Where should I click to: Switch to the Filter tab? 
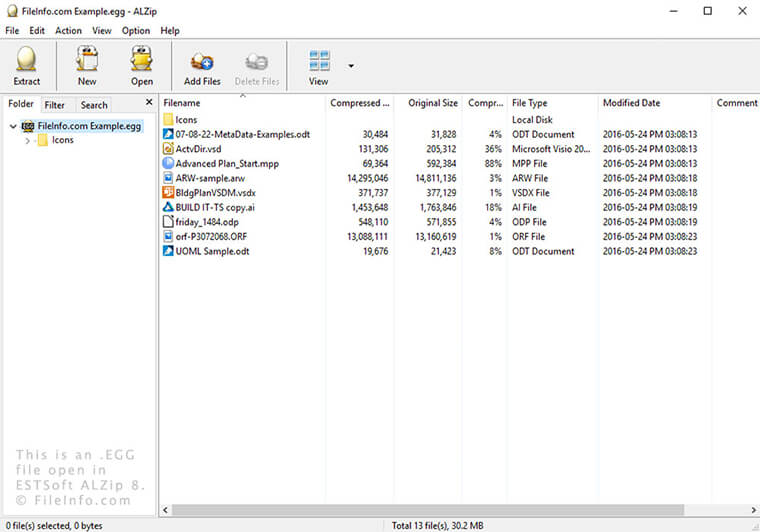pyautogui.click(x=55, y=105)
